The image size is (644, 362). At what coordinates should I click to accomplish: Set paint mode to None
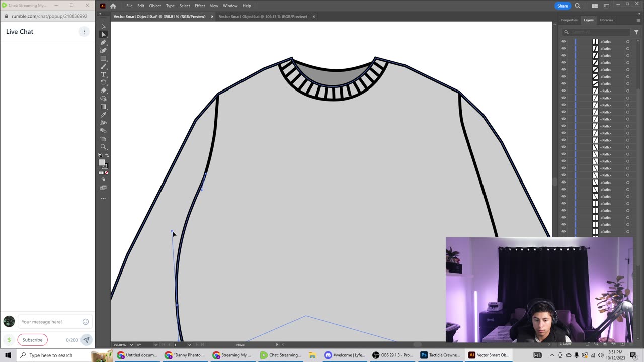tap(107, 173)
